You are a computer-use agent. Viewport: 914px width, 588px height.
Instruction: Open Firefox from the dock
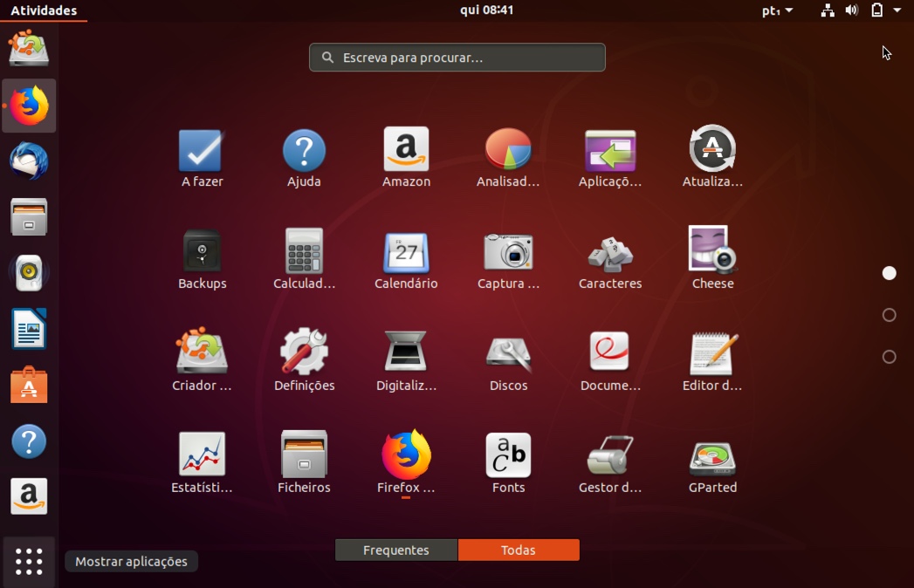(29, 106)
